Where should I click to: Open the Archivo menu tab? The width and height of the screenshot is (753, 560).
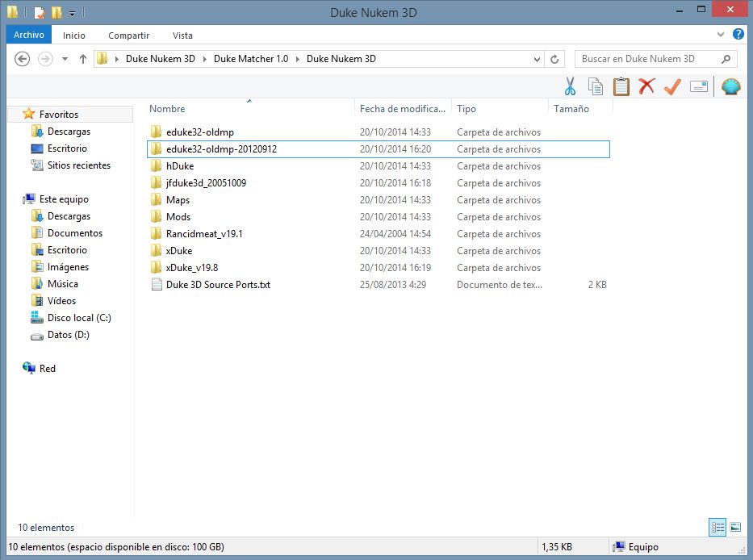29,35
